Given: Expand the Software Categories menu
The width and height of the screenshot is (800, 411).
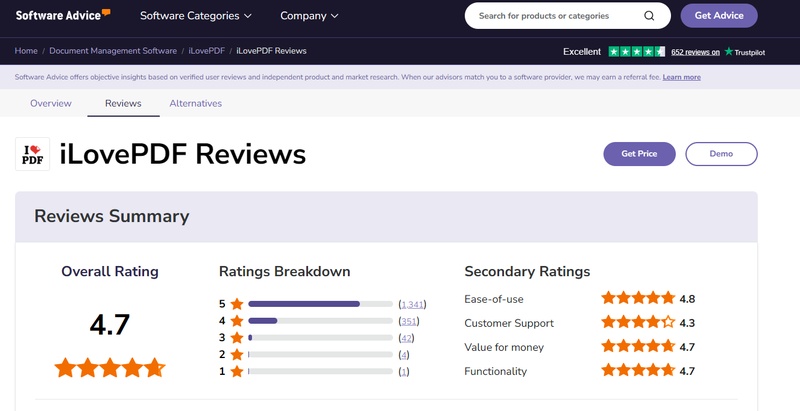Looking at the screenshot, I should click(x=196, y=16).
